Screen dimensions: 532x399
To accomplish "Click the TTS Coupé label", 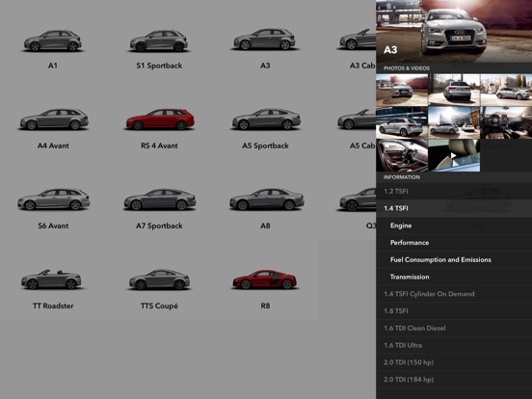I will pyautogui.click(x=159, y=306).
